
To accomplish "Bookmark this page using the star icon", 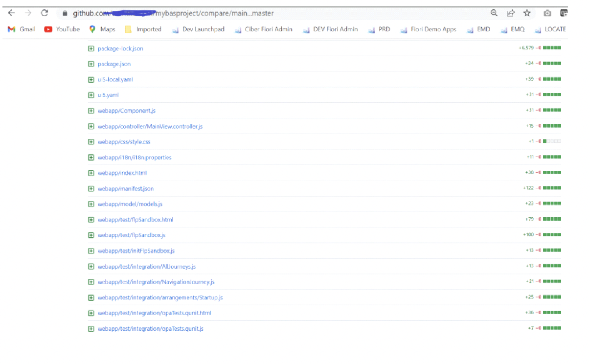I will coord(527,13).
